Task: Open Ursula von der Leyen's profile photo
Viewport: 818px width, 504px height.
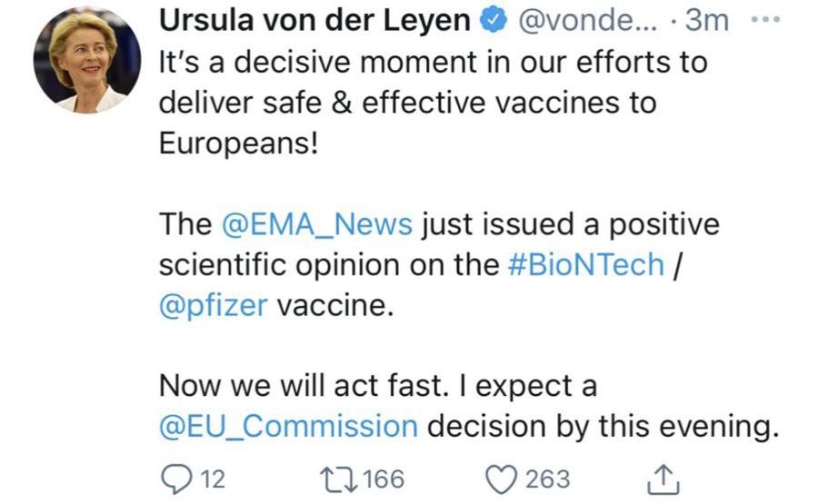Action: pyautogui.click(x=88, y=59)
